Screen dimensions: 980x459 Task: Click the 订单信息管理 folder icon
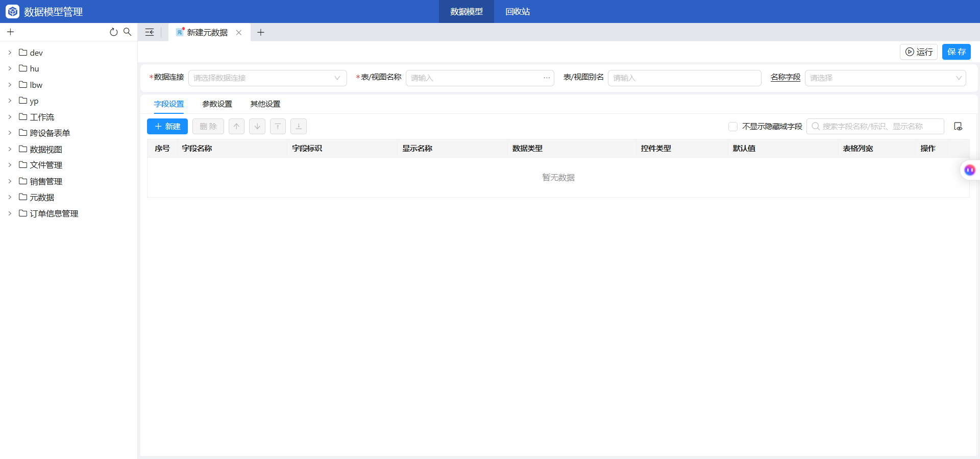23,213
